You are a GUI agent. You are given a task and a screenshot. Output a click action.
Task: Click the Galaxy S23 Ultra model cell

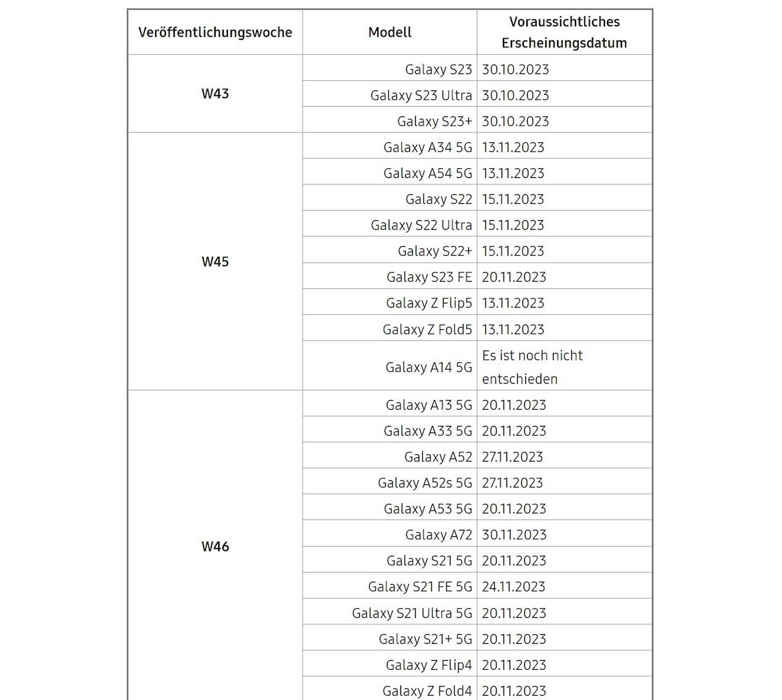(389, 95)
